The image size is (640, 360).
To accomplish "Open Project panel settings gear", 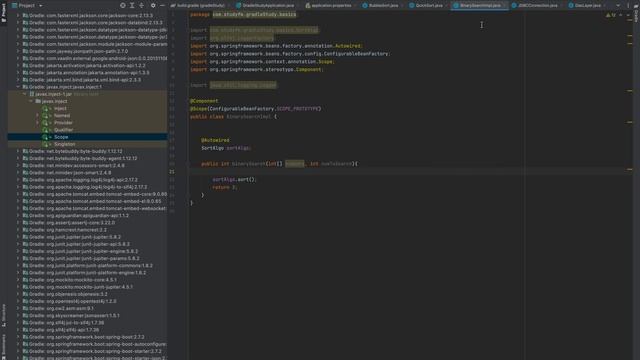I will tap(153, 5).
